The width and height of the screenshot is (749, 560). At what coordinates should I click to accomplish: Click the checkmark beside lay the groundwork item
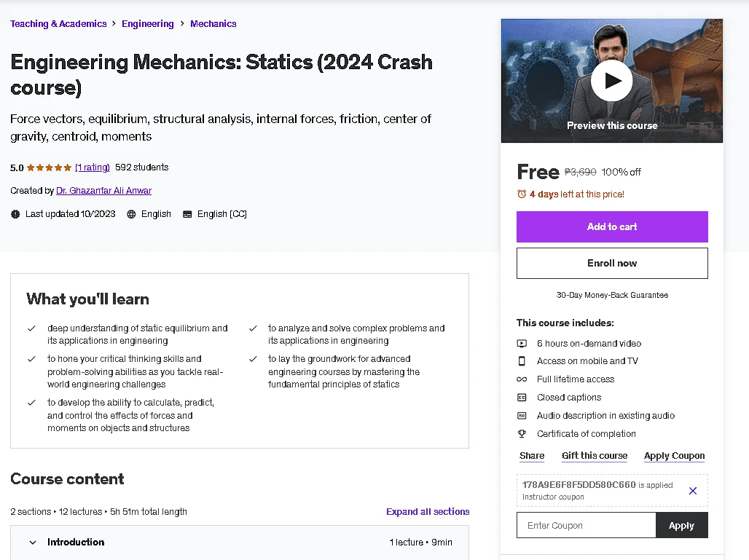click(x=253, y=358)
